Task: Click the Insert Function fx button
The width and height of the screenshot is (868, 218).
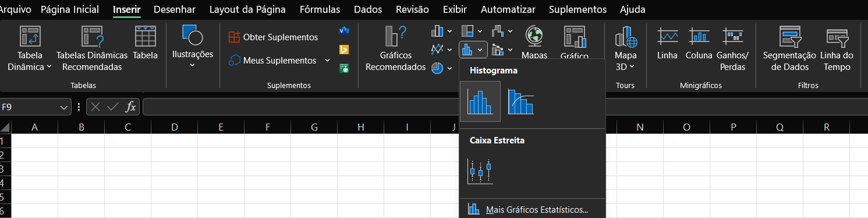Action: (132, 107)
